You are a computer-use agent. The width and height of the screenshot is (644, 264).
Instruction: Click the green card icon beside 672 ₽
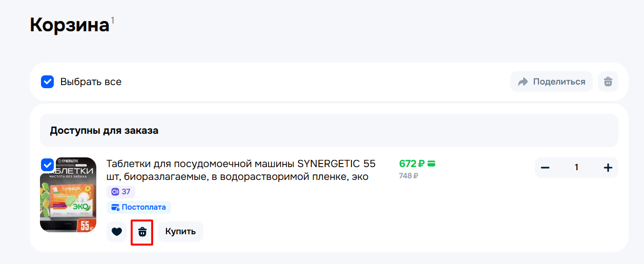click(x=431, y=164)
